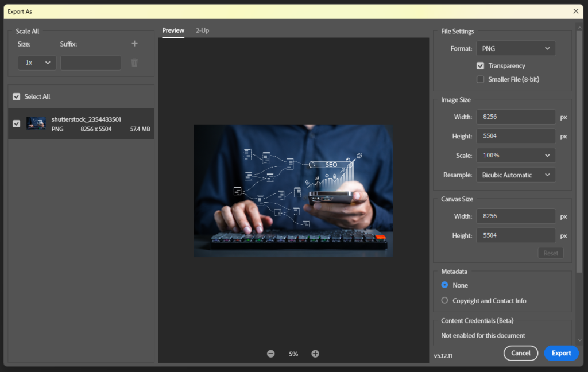Uncheck the shutterstock_2354433501 asset checkbox
This screenshot has width=588, height=372.
[x=17, y=123]
